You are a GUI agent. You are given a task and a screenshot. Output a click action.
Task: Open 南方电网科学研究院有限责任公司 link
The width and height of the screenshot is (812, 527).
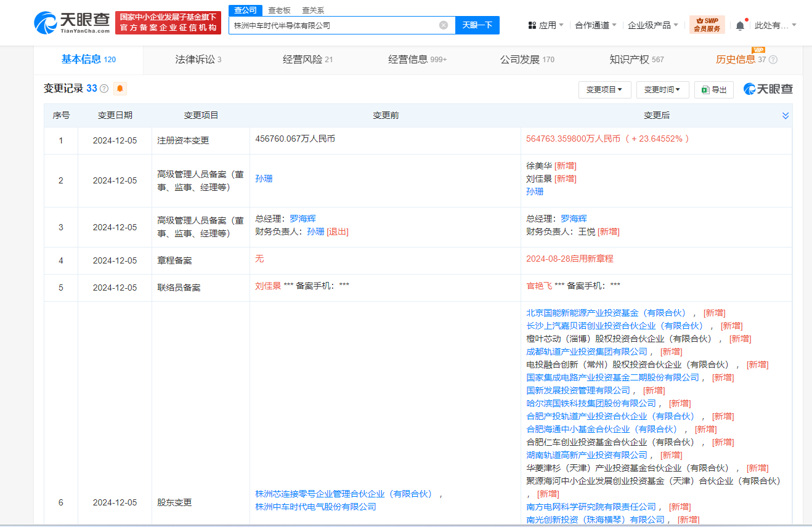(x=591, y=507)
